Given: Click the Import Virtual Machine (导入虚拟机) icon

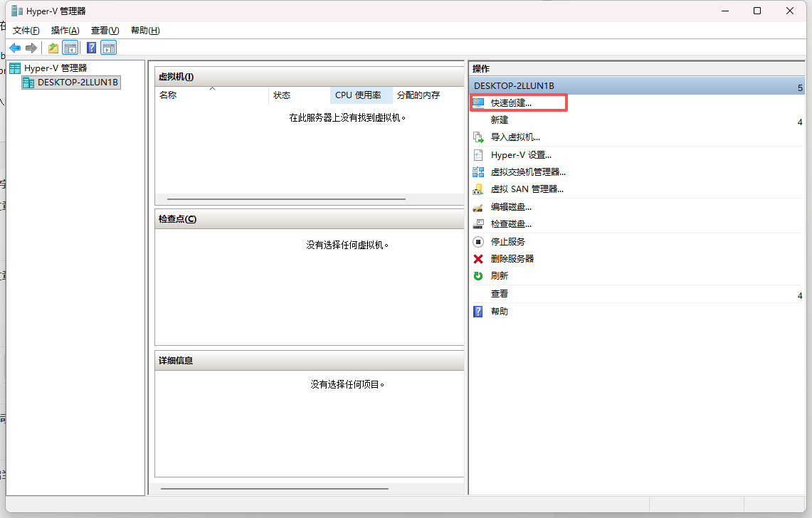Looking at the screenshot, I should coord(478,137).
